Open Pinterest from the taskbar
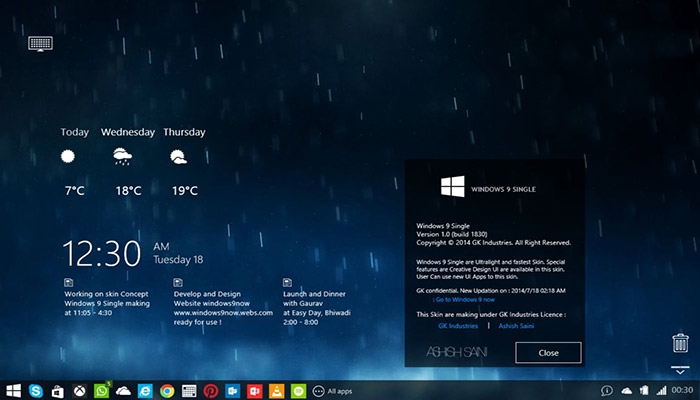 click(211, 392)
